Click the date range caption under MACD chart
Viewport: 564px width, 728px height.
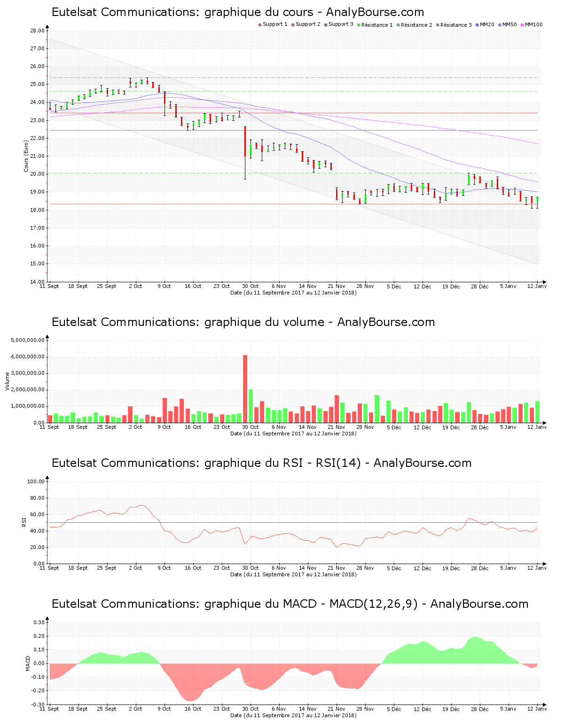[x=293, y=715]
